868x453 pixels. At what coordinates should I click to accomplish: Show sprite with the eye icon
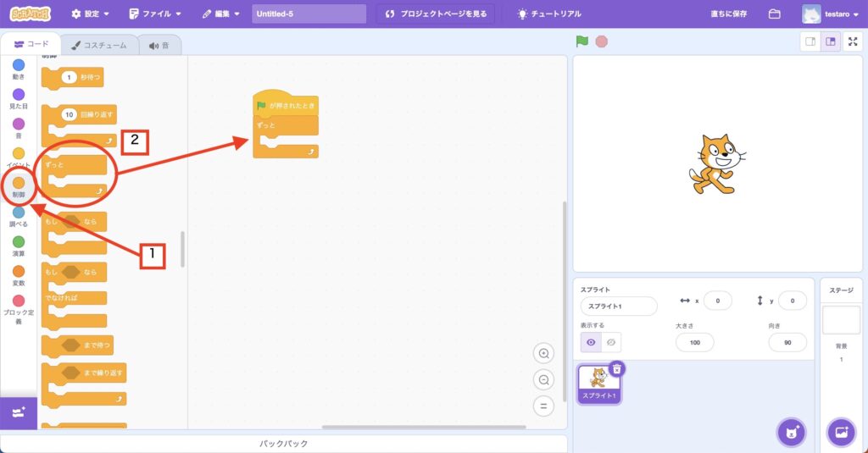[591, 342]
